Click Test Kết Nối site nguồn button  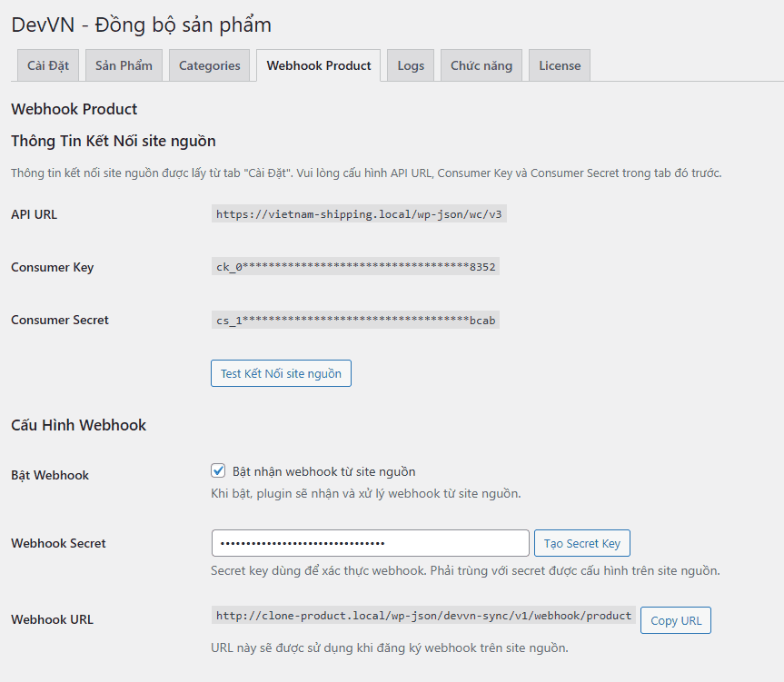point(281,373)
